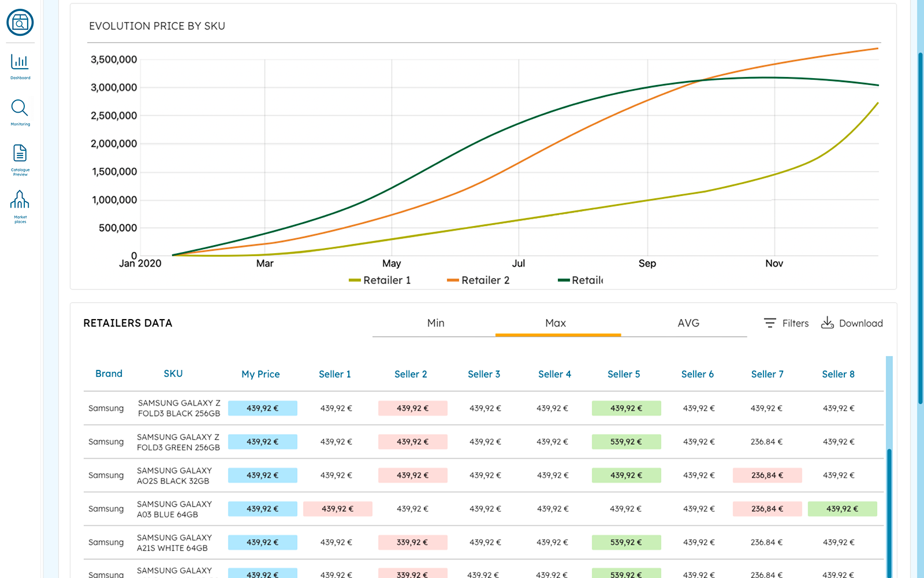The width and height of the screenshot is (924, 578).
Task: Click Seller 5 539,92 € in FOLD3 GREEN row
Action: pos(627,442)
